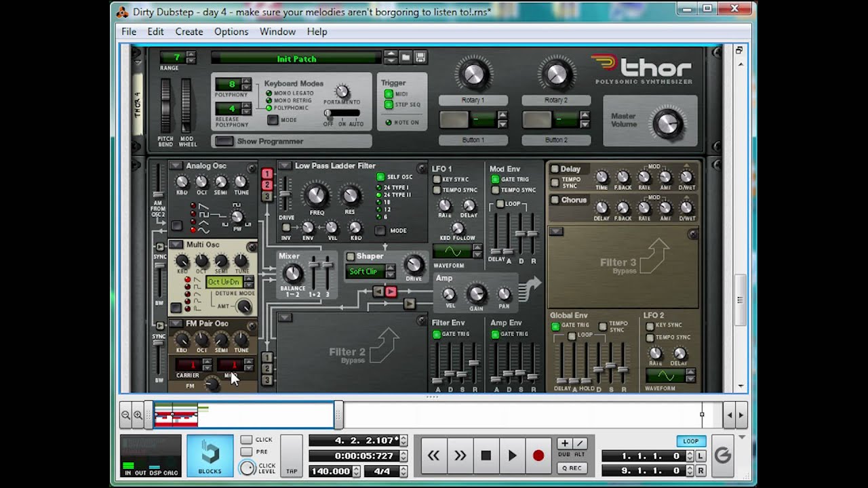Click the IN OUT DSP CALC meter panel
868x488 pixels.
pos(151,455)
